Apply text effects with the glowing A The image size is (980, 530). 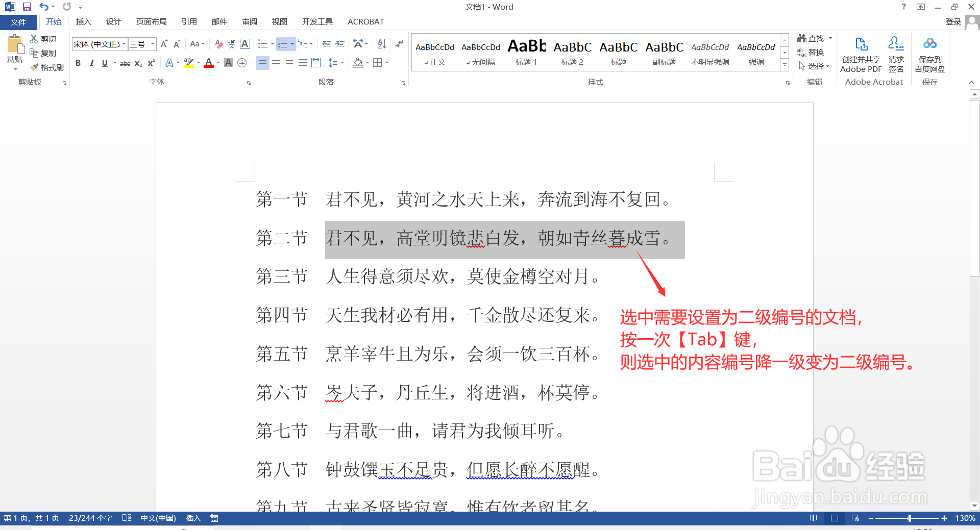coord(169,63)
